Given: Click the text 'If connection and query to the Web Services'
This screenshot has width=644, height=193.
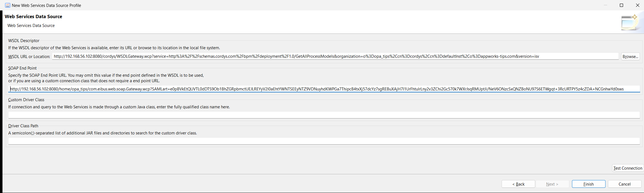Looking at the screenshot, I should point(48,107).
